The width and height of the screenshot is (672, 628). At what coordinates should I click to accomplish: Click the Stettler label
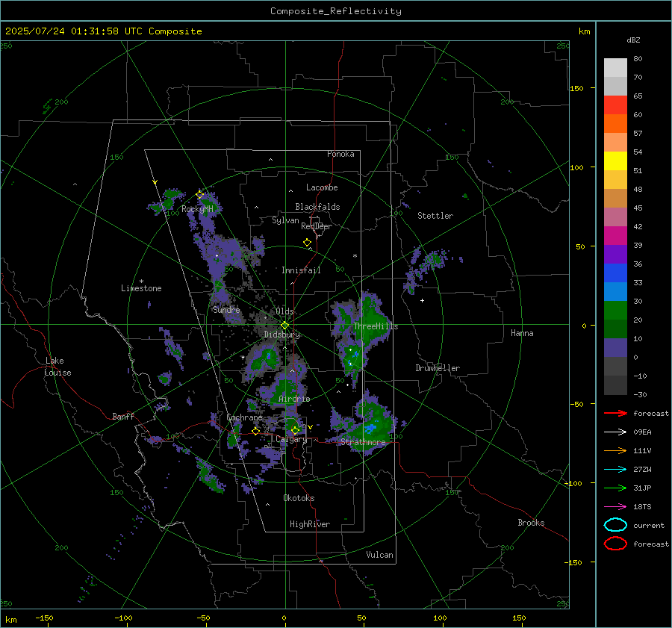point(435,216)
